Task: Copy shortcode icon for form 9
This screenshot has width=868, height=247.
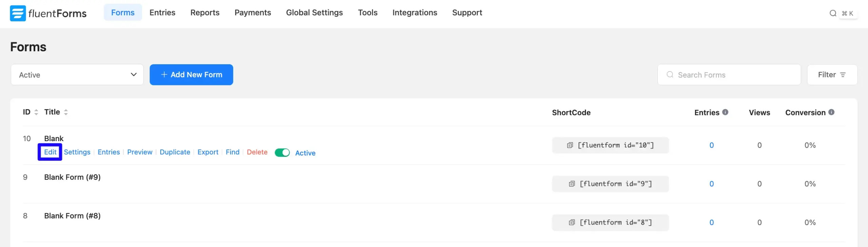Action: (572, 184)
